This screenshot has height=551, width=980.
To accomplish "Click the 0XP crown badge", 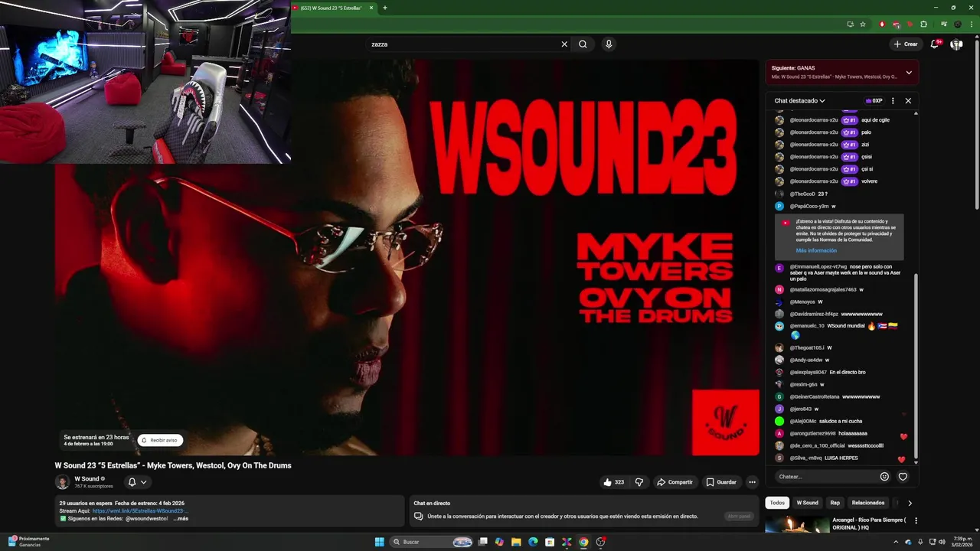I will pos(874,100).
